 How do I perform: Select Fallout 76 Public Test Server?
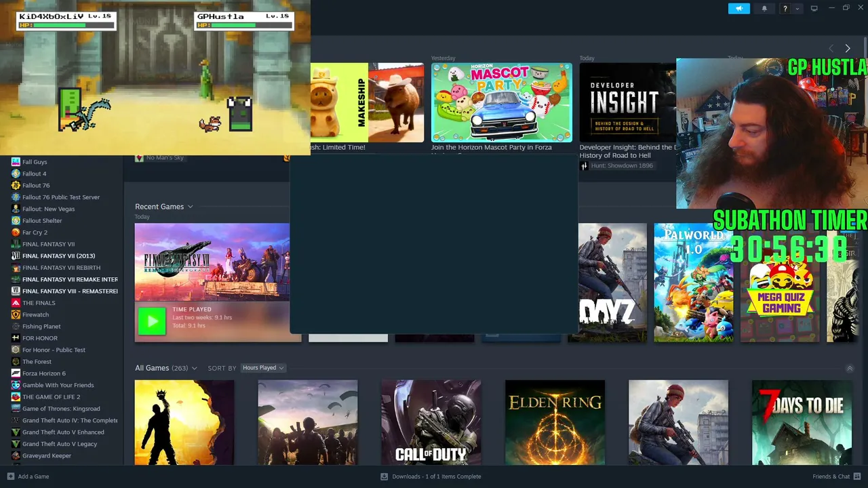pos(61,197)
